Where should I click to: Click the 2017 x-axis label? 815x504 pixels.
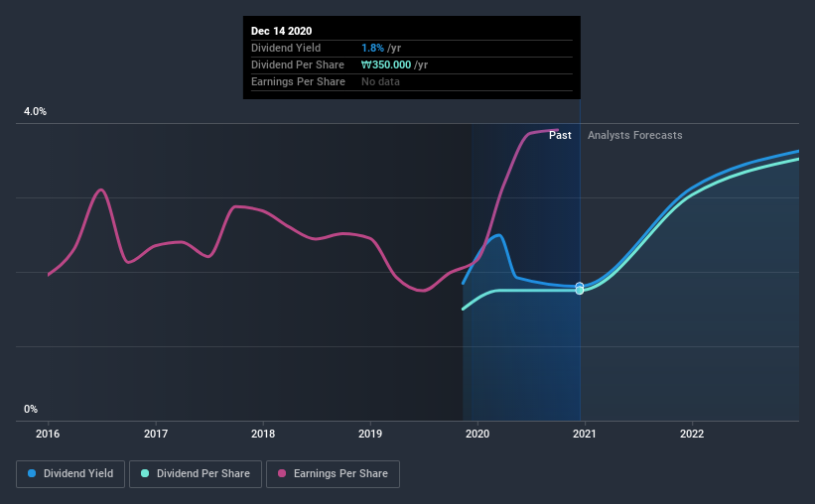[x=156, y=434]
